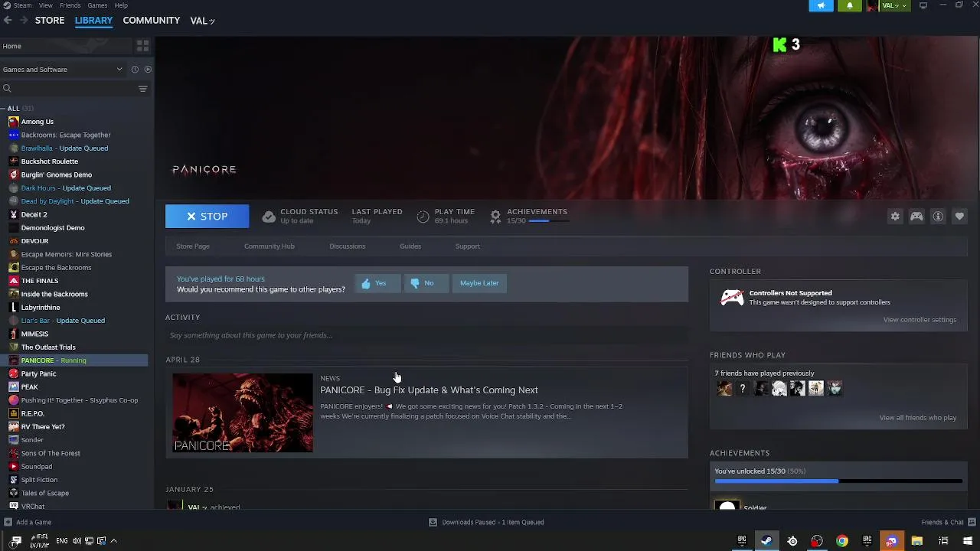Show PANICORE game info icon
The width and height of the screenshot is (980, 551).
[x=938, y=217]
